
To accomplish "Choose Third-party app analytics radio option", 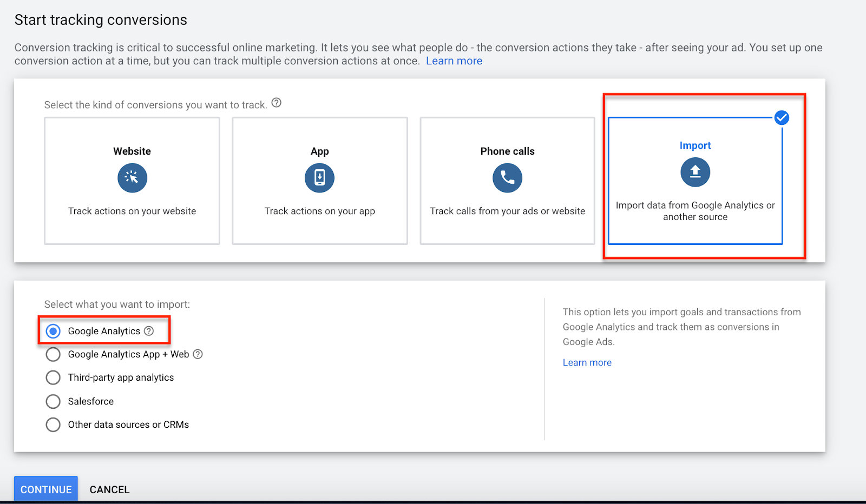I will (x=53, y=377).
